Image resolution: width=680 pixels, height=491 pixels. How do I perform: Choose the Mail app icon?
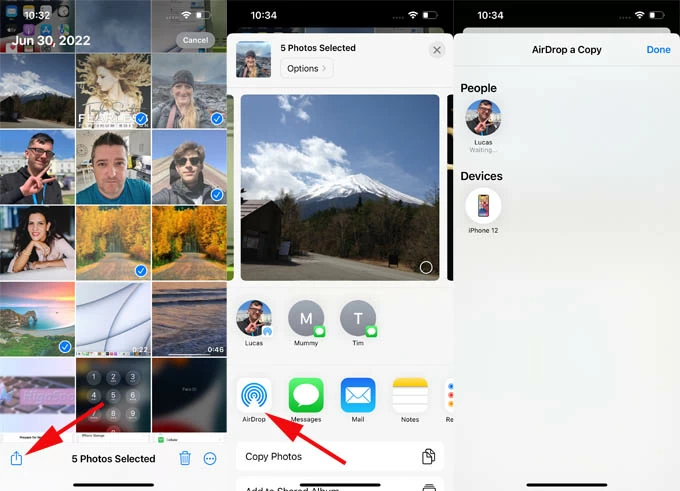[x=358, y=395]
